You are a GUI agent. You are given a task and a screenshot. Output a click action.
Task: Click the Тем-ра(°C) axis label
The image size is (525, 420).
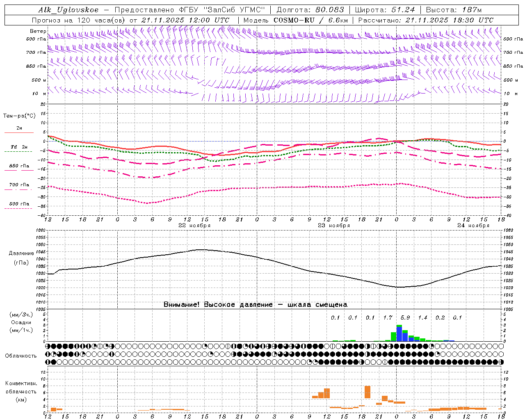(19, 116)
